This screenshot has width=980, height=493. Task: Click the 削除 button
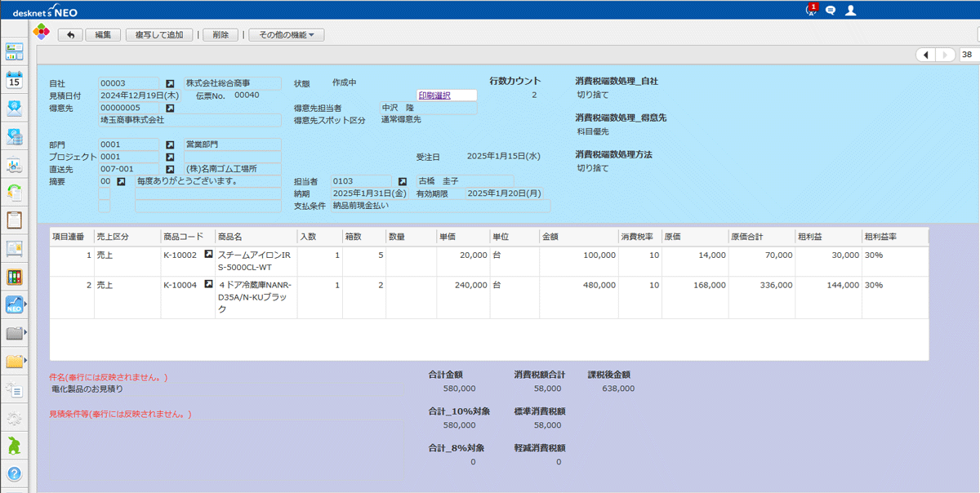(220, 35)
